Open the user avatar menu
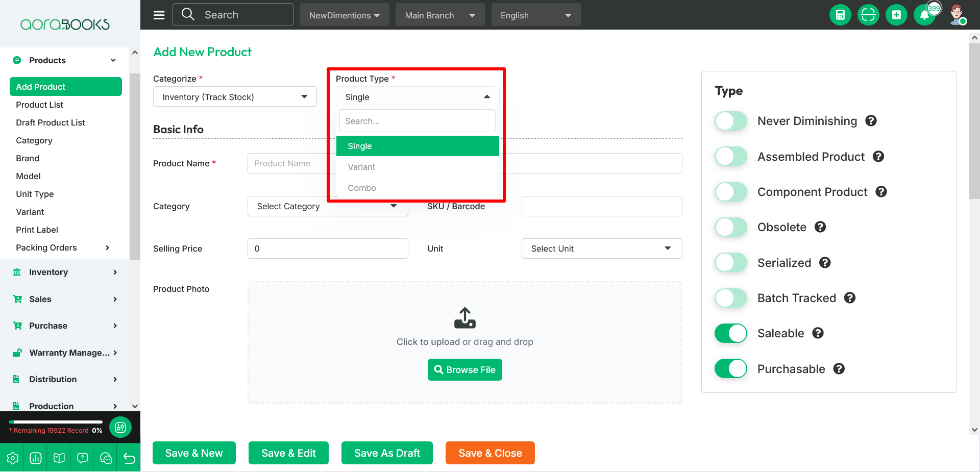The width and height of the screenshot is (980, 472). [957, 15]
